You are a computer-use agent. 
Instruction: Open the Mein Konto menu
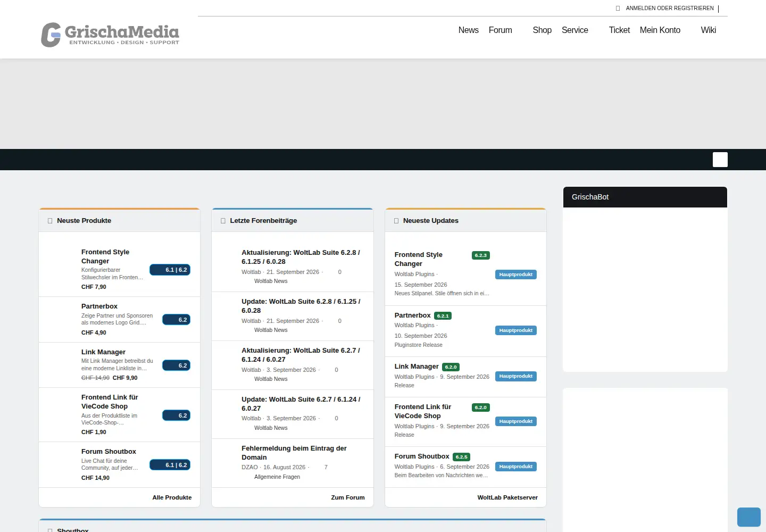click(x=660, y=30)
